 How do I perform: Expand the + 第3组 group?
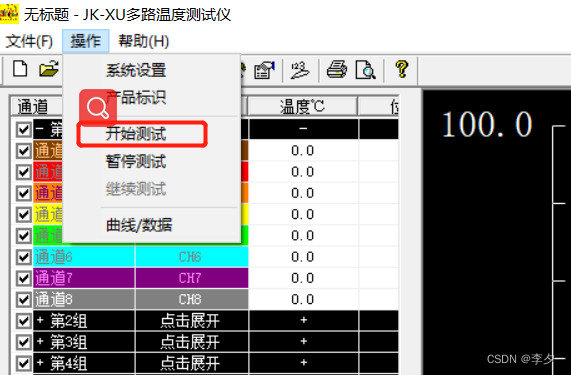40,342
